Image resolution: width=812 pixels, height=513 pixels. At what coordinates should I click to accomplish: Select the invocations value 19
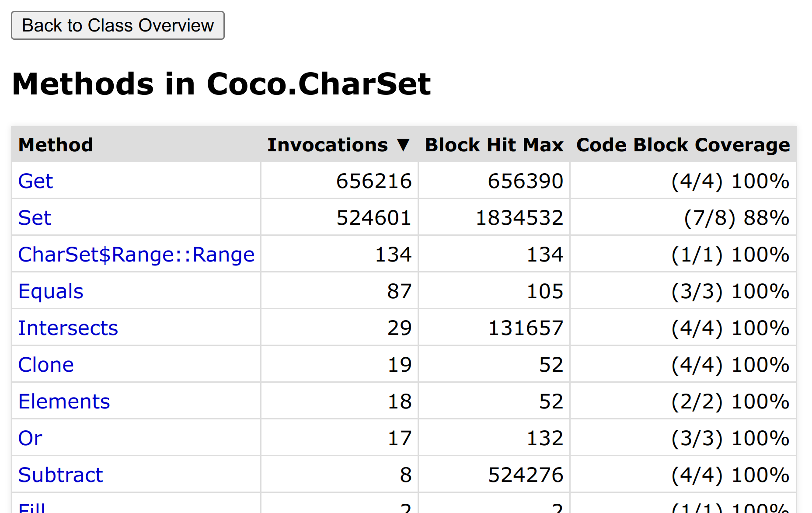[399, 365]
